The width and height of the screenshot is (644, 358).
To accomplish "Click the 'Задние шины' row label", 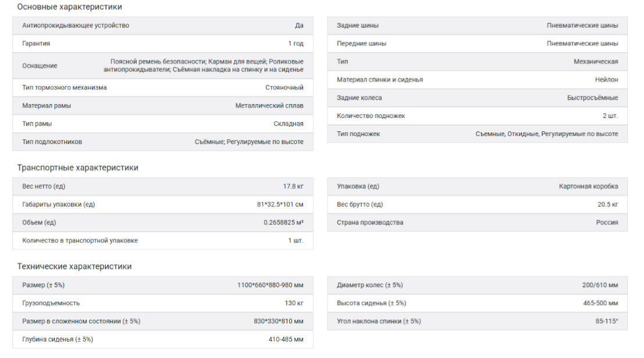I will coord(358,26).
